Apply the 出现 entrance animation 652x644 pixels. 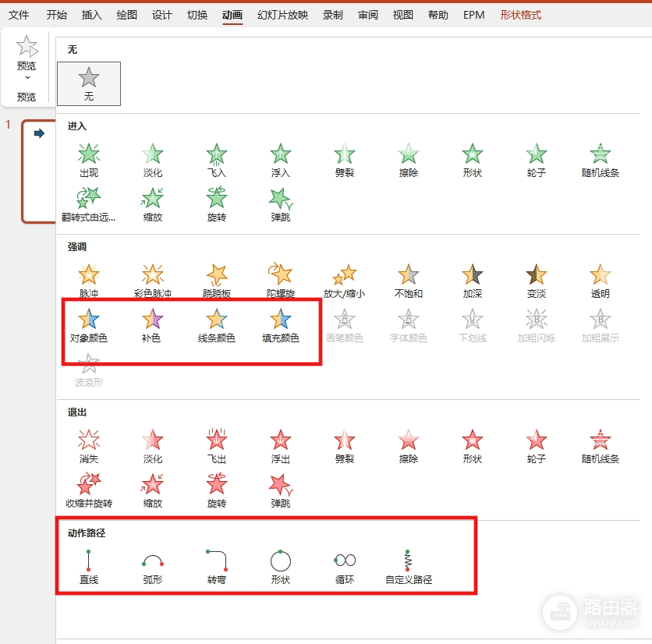pos(89,161)
